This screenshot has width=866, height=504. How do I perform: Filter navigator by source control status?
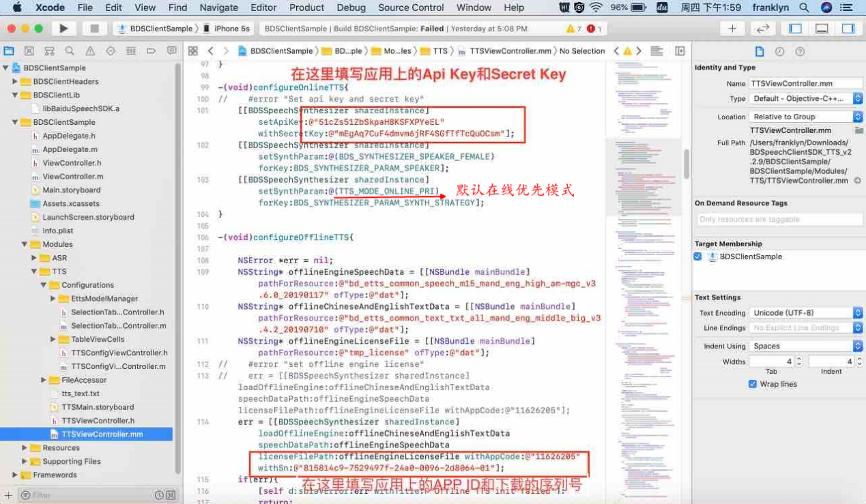click(171, 495)
